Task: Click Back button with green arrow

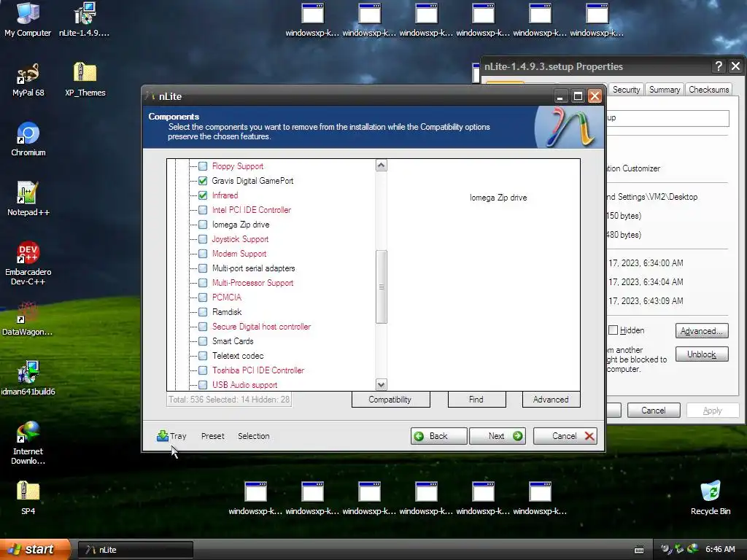Action: [x=438, y=436]
